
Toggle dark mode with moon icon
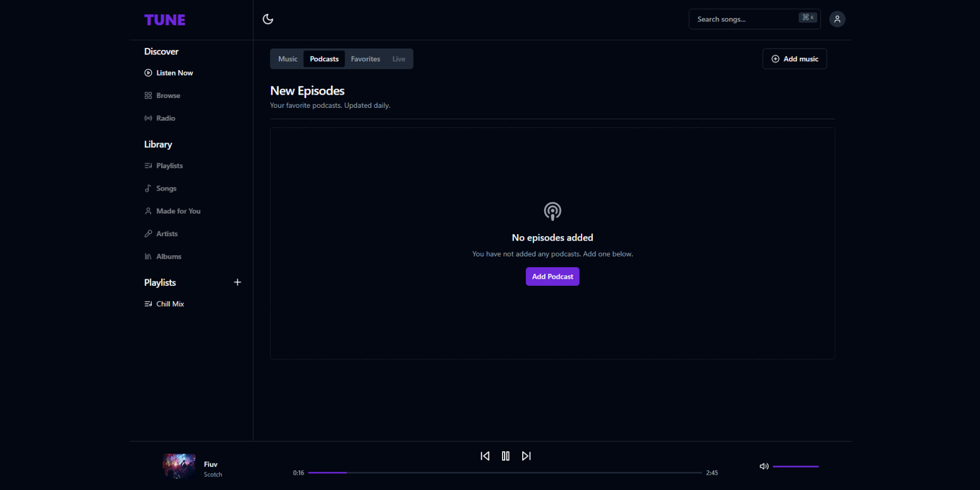pos(268,19)
